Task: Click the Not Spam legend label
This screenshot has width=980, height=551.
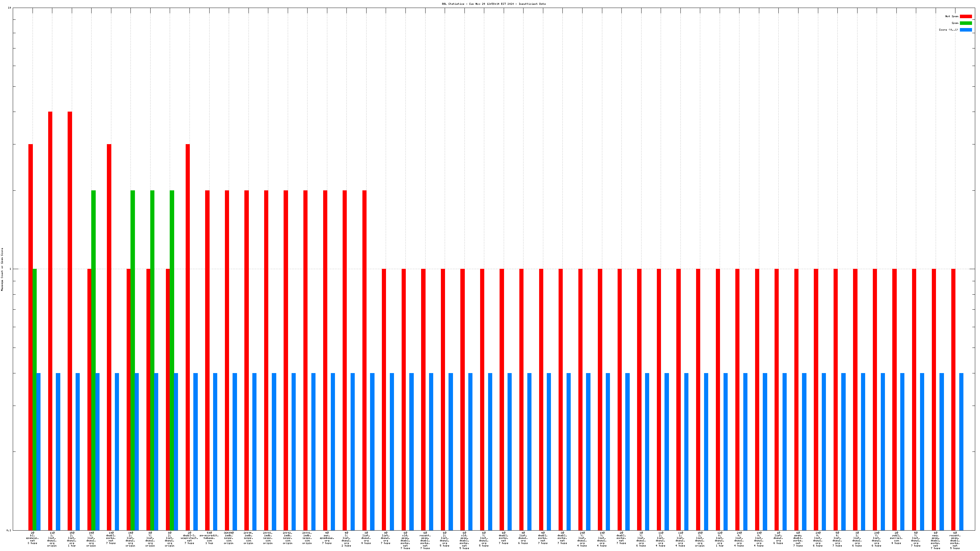Action: click(x=952, y=16)
